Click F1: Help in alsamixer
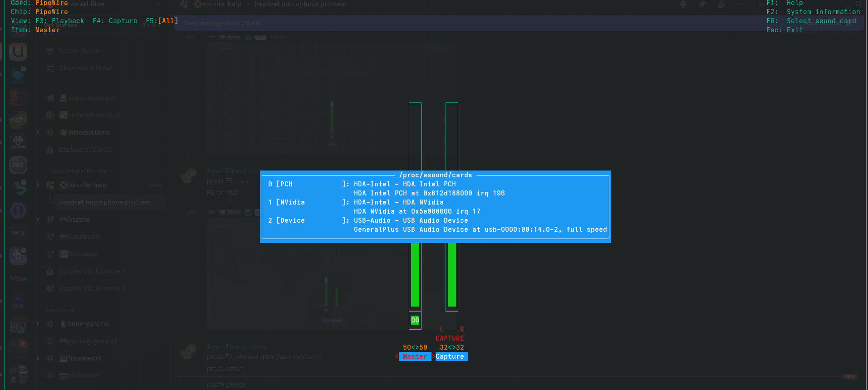This screenshot has width=868, height=390. click(785, 3)
